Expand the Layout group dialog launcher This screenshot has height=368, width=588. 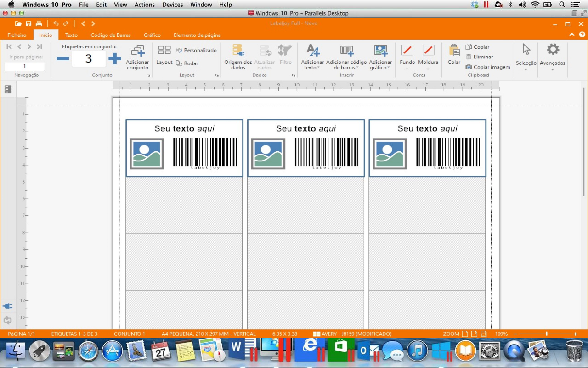(216, 75)
